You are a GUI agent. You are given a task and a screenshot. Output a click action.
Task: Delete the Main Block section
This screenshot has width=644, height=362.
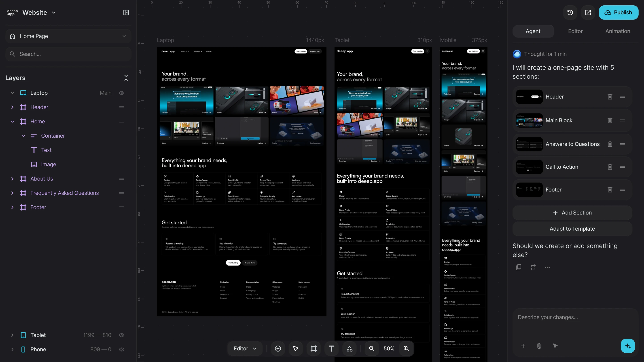pos(610,120)
